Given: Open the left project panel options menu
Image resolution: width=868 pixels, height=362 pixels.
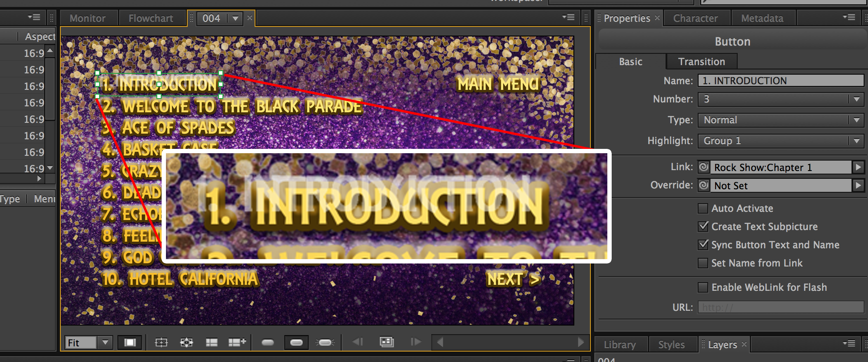Looking at the screenshot, I should point(34,17).
